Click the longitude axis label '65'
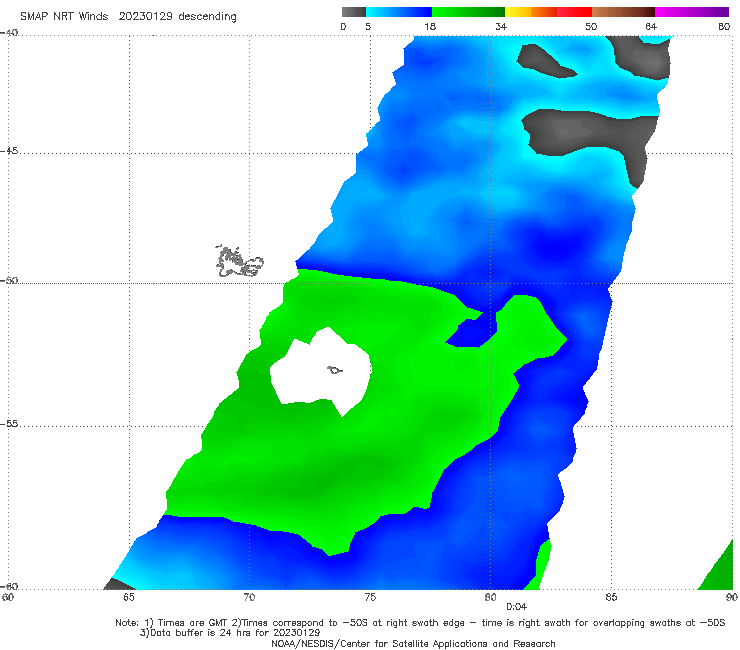This screenshot has width=740, height=650. click(129, 597)
